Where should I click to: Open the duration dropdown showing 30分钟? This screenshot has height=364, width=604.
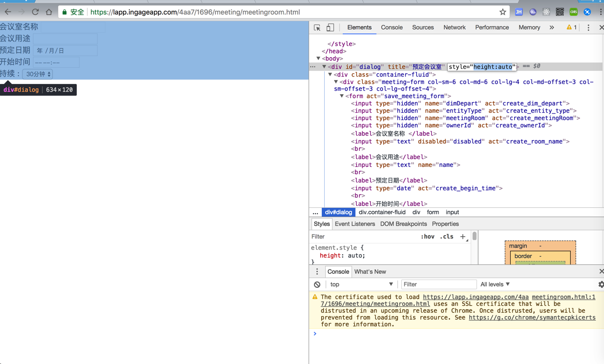(38, 74)
